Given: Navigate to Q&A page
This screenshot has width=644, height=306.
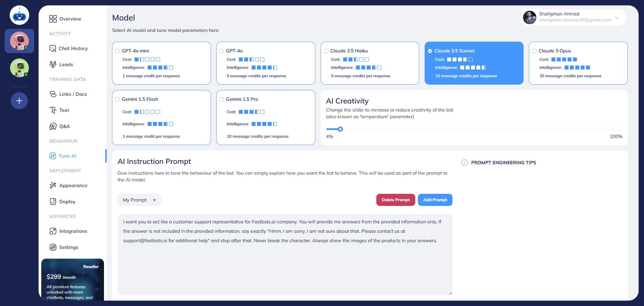Looking at the screenshot, I should [x=64, y=126].
